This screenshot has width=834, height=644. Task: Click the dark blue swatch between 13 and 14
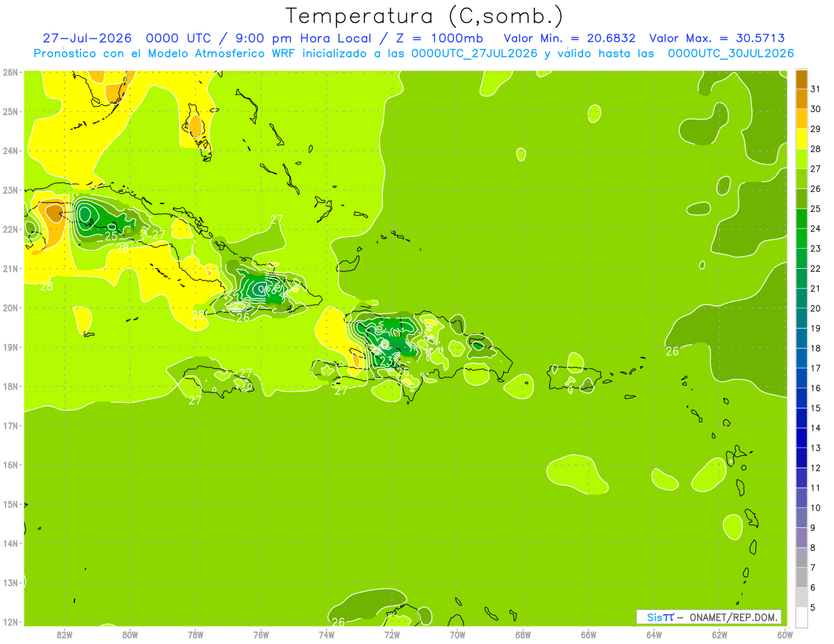point(801,438)
